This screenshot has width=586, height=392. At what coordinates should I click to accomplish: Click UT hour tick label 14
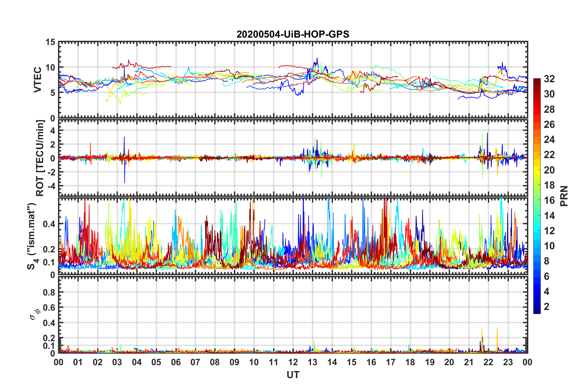coord(332,362)
